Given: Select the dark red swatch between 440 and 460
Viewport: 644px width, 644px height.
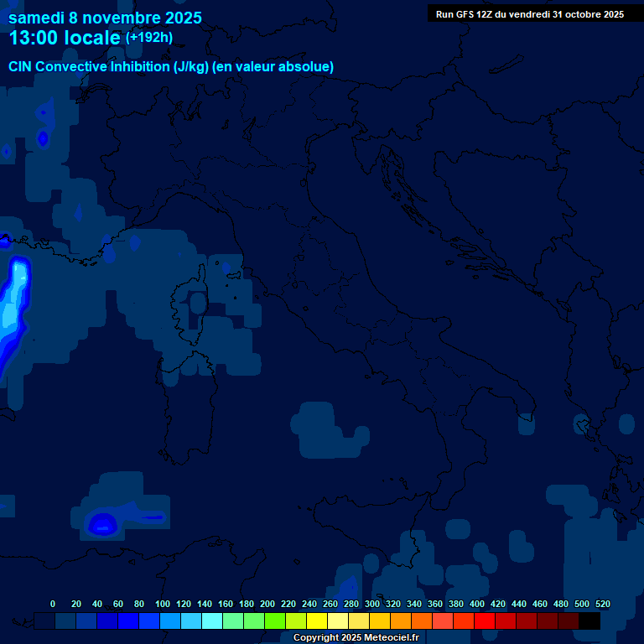Looking at the screenshot, I should coord(526,621).
